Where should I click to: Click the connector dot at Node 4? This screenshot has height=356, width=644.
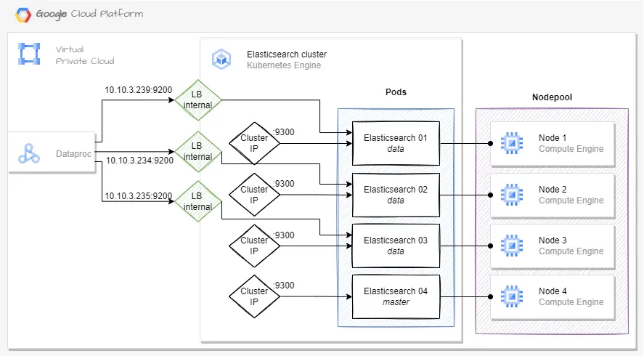point(490,296)
